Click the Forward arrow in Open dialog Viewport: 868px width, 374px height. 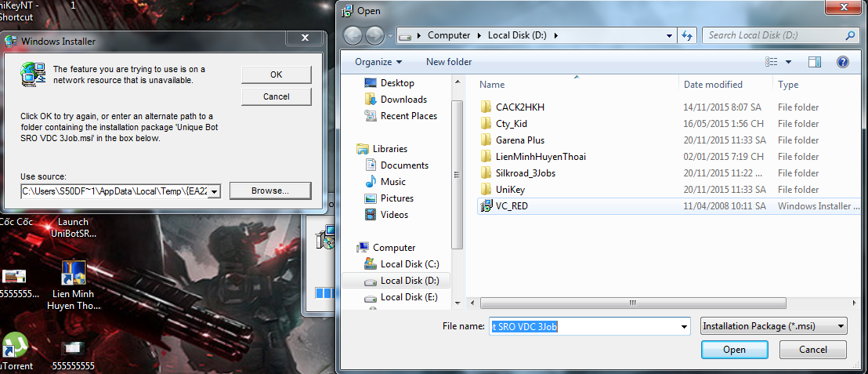pyautogui.click(x=374, y=36)
